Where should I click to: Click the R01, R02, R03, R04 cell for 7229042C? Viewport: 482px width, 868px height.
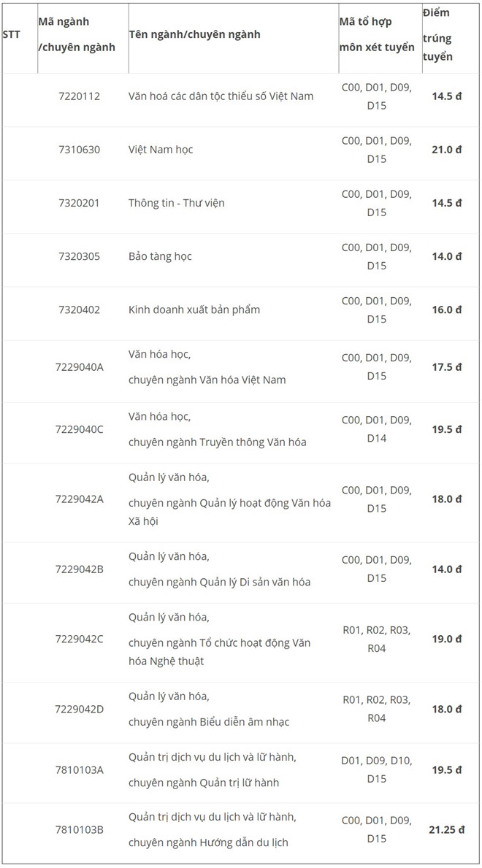pyautogui.click(x=377, y=640)
